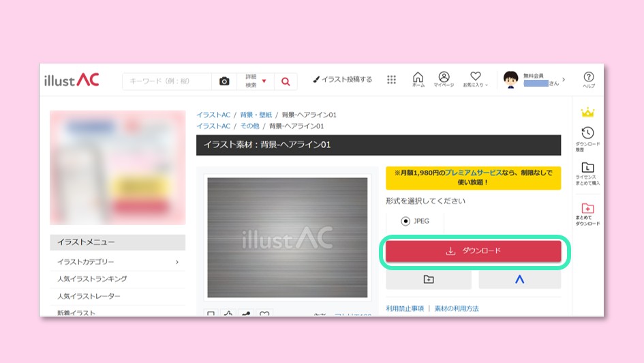The image size is (644, 363).
Task: Open ヘルプ question mark icon
Action: pyautogui.click(x=589, y=79)
